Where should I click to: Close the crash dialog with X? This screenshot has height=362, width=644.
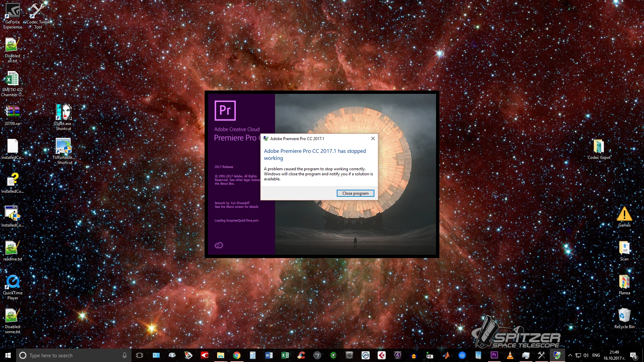point(373,138)
